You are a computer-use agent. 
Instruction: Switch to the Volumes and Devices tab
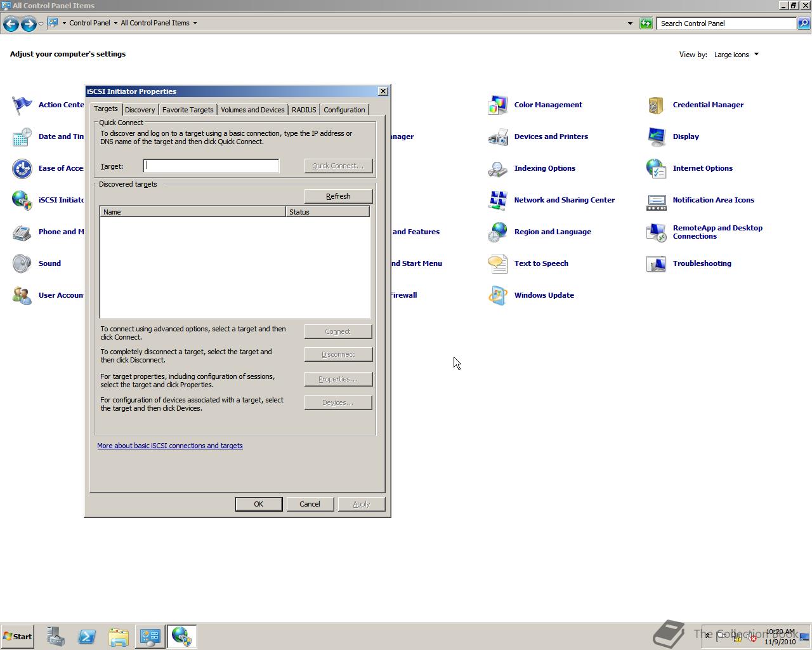252,110
